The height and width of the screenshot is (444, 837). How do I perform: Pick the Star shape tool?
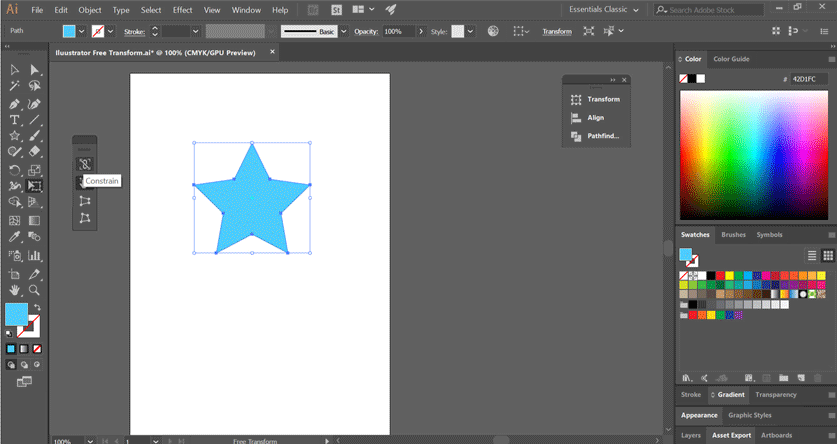15,135
